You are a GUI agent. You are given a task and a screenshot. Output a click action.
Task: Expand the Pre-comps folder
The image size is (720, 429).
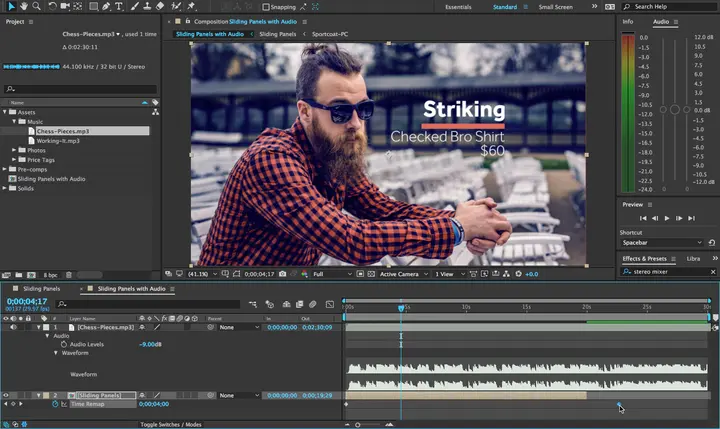click(5, 169)
